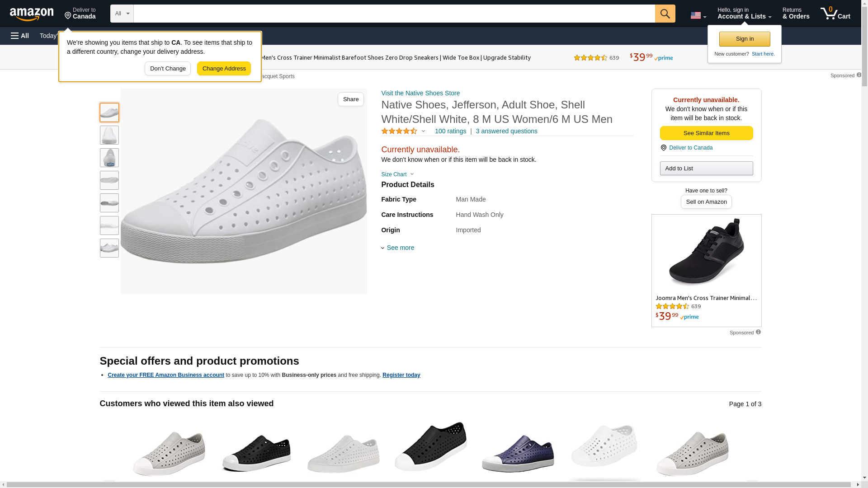
Task: Open the Add to List dropdown
Action: pos(706,168)
